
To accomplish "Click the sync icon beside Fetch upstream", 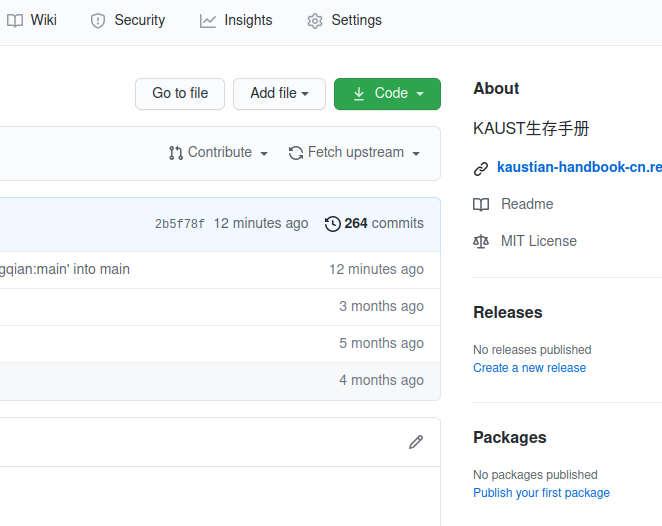I will tap(296, 153).
